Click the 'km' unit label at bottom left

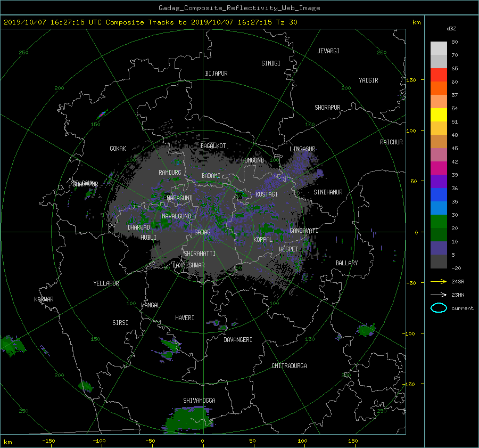click(7, 442)
